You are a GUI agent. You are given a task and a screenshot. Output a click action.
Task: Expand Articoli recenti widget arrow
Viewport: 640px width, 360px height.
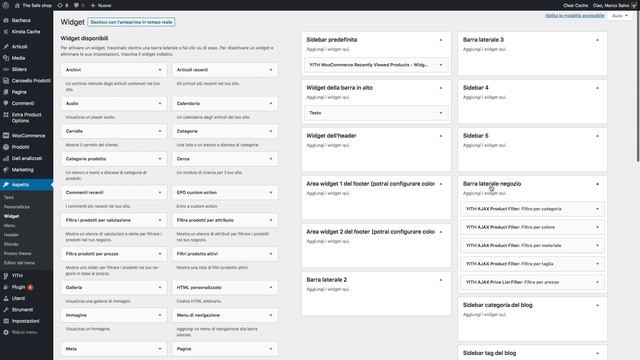pyautogui.click(x=271, y=70)
